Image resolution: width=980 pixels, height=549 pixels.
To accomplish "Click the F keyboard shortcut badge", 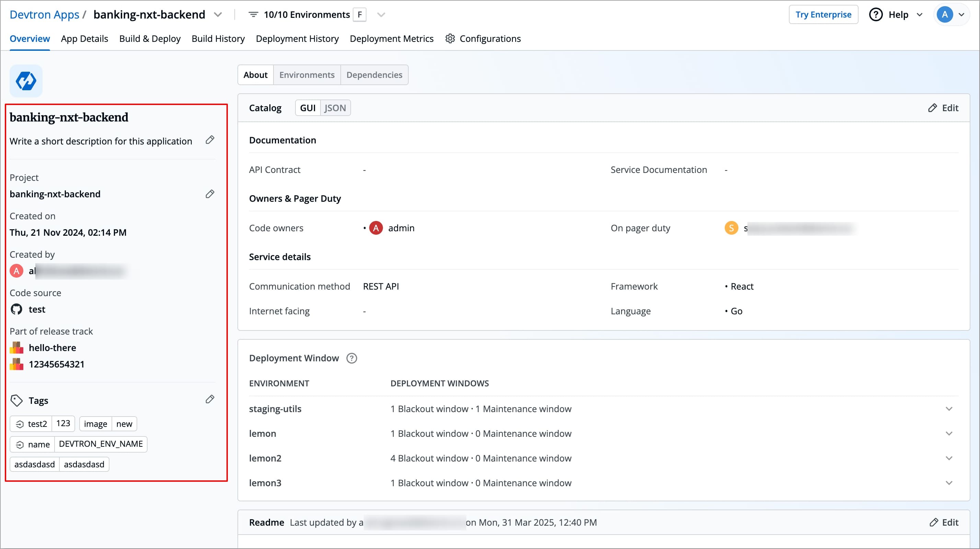I will pos(360,14).
